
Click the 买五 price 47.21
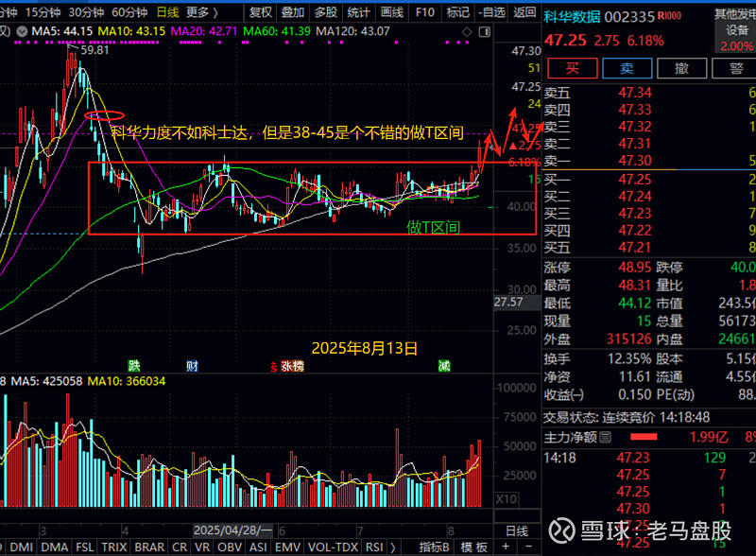pyautogui.click(x=635, y=248)
